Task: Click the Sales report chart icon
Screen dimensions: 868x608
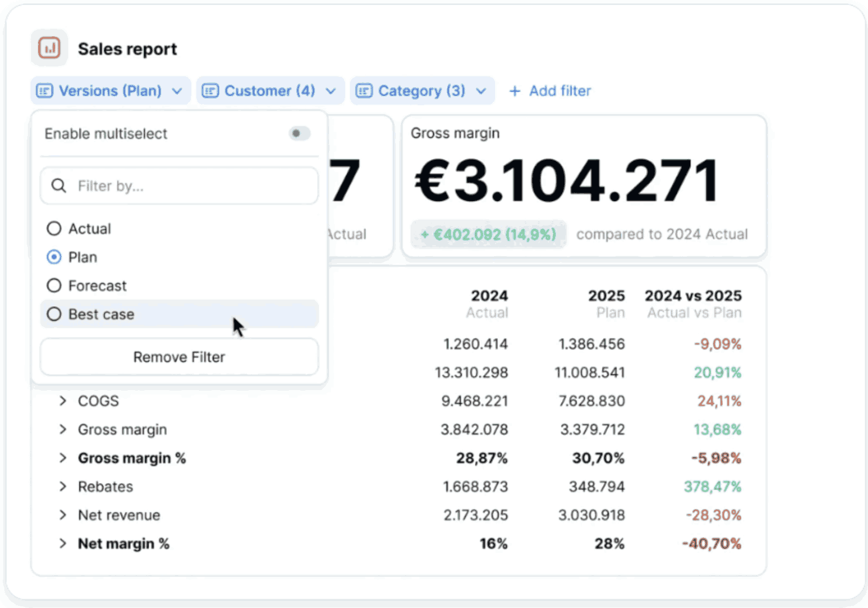Action: click(x=49, y=48)
